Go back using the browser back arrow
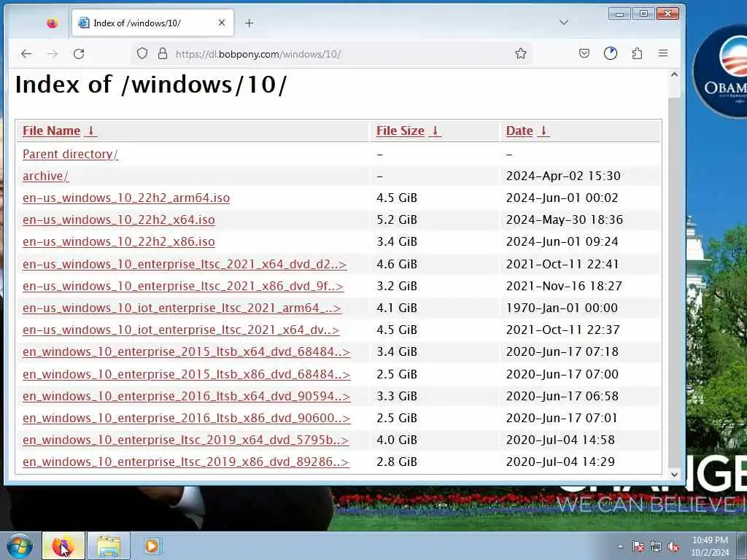The image size is (747, 560). 26,54
